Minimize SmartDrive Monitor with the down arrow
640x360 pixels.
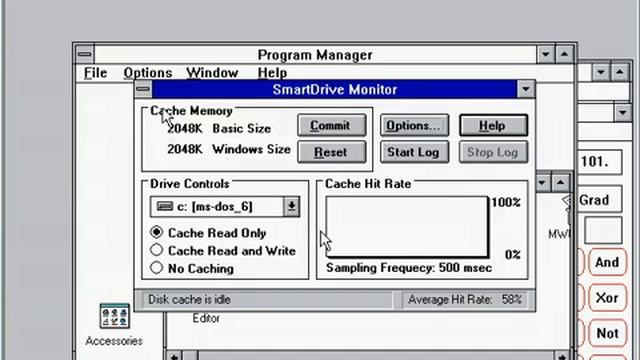525,89
